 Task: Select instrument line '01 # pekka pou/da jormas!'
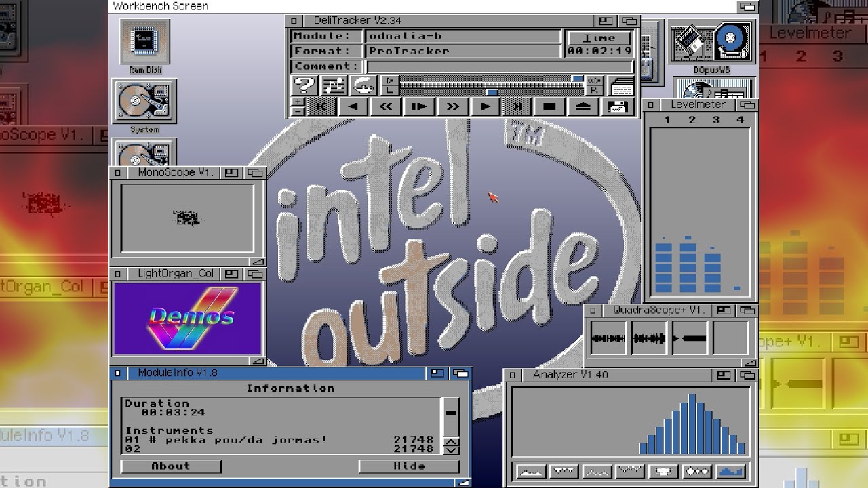point(279,440)
